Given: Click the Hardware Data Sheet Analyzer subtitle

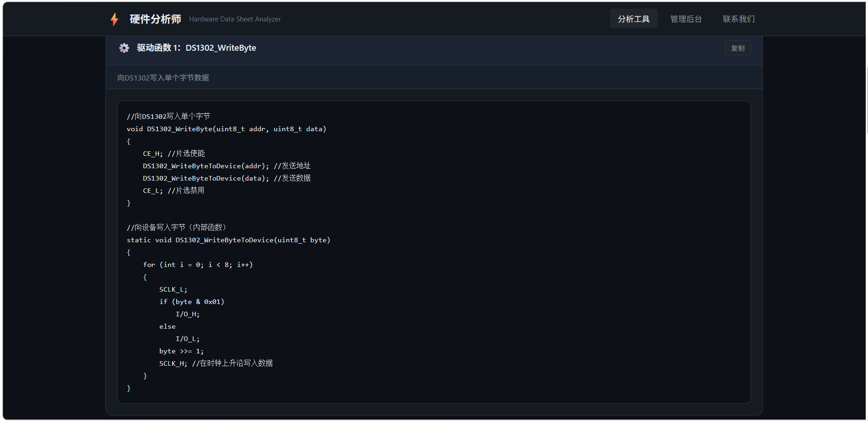Looking at the screenshot, I should 235,19.
